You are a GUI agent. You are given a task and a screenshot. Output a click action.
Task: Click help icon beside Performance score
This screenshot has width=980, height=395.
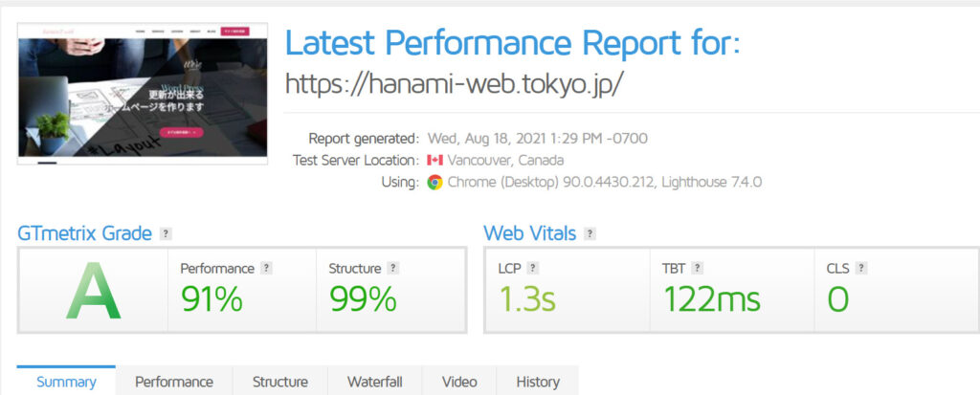267,269
